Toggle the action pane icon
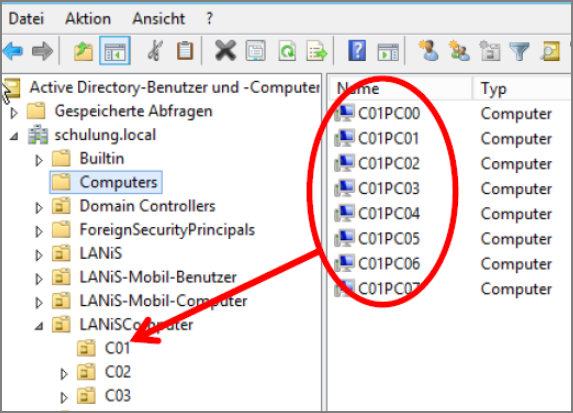 click(x=388, y=52)
